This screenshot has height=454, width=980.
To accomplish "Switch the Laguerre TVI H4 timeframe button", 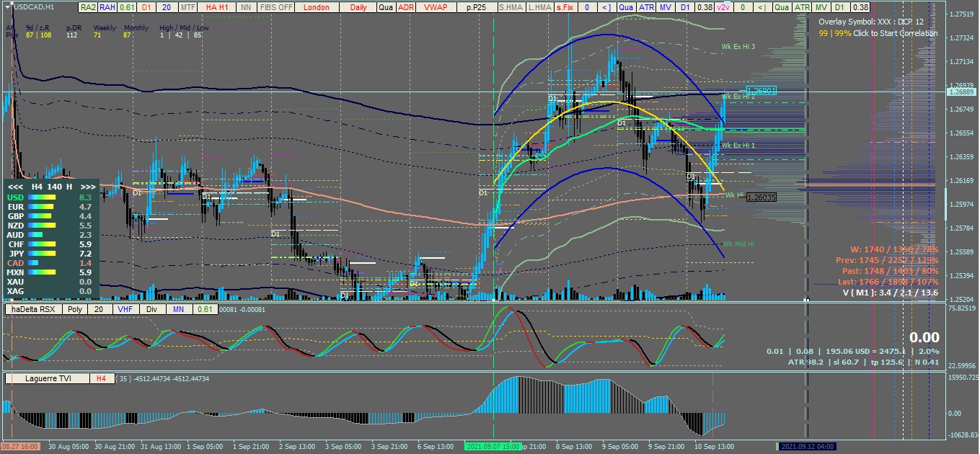I will [102, 378].
